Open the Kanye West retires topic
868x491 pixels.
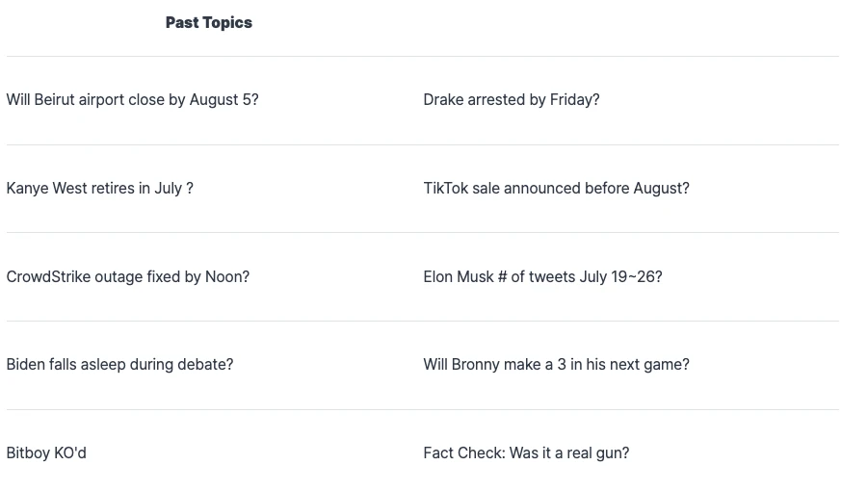click(99, 189)
